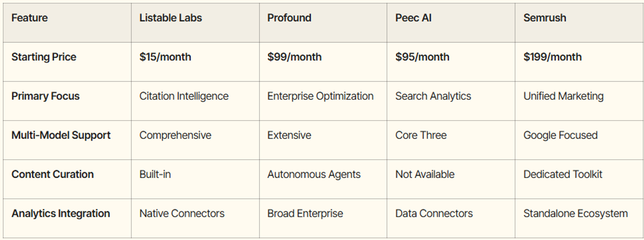Click the Google Focused cell
Image resolution: width=644 pixels, height=240 pixels.
(x=560, y=135)
